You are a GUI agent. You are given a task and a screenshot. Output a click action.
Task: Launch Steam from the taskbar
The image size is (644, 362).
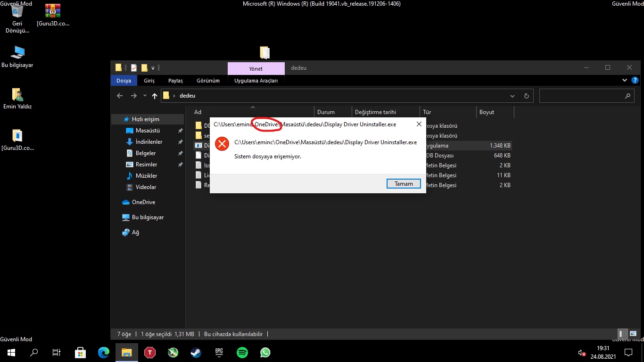[x=196, y=352]
